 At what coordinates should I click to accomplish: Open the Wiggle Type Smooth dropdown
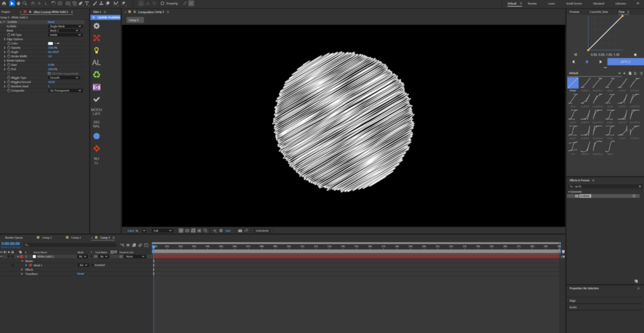pos(64,77)
